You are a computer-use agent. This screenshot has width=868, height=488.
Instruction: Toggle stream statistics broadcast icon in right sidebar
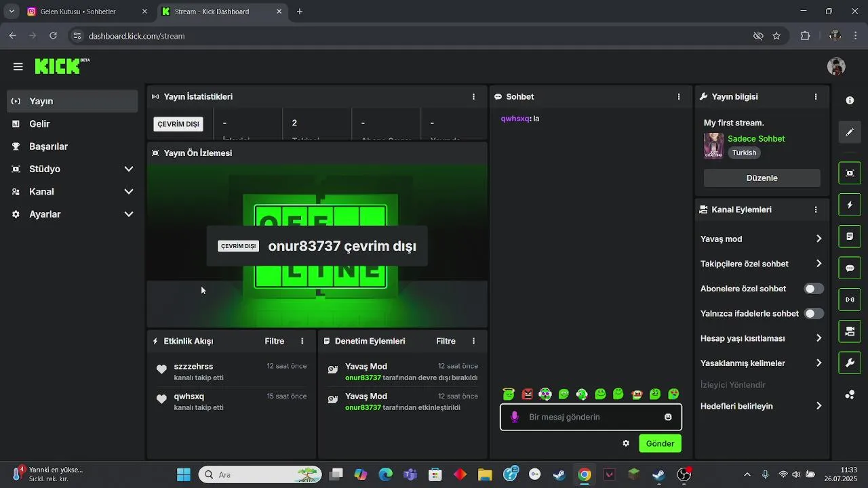850,300
